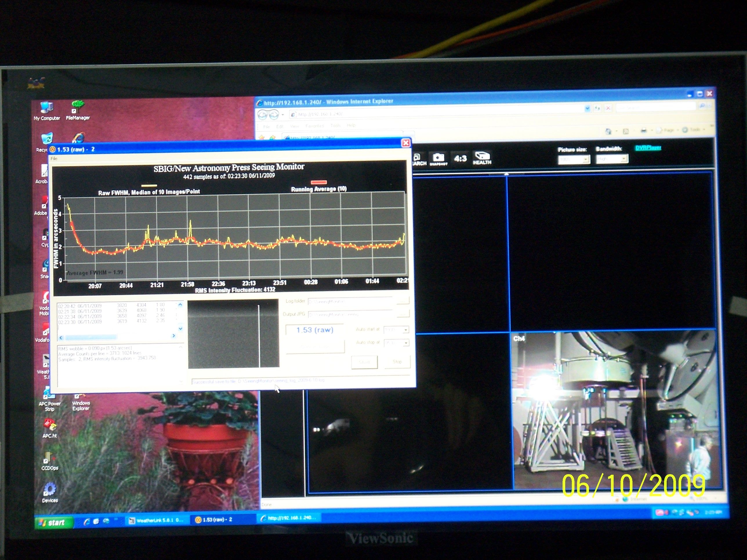
Task: Open Favorites menu in Internet Explorer
Action: point(314,126)
